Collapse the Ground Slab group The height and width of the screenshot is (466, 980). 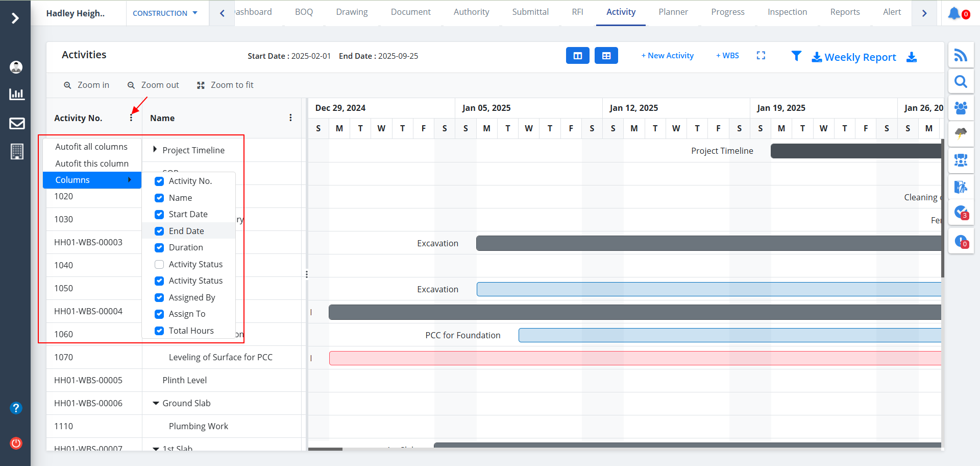[156, 403]
